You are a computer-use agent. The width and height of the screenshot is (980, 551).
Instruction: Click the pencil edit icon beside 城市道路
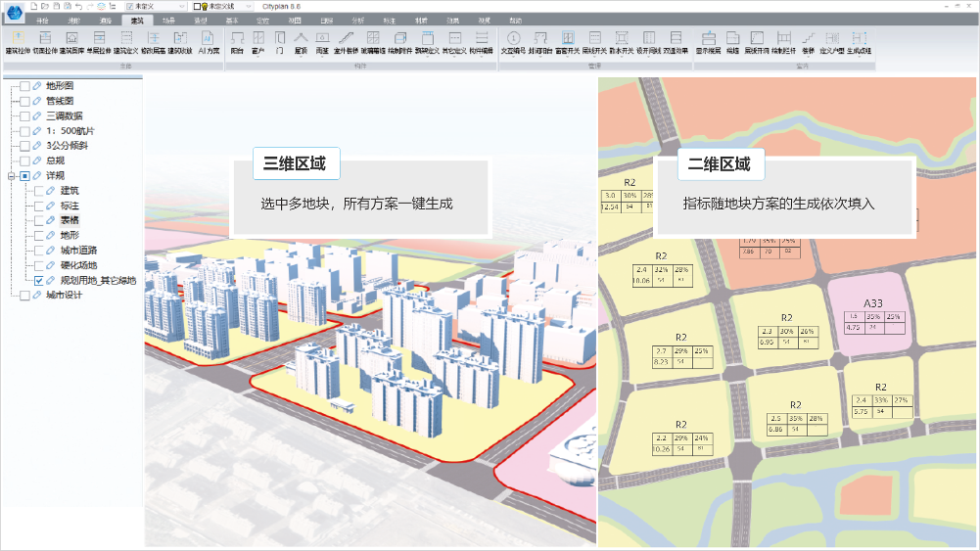[x=51, y=251]
